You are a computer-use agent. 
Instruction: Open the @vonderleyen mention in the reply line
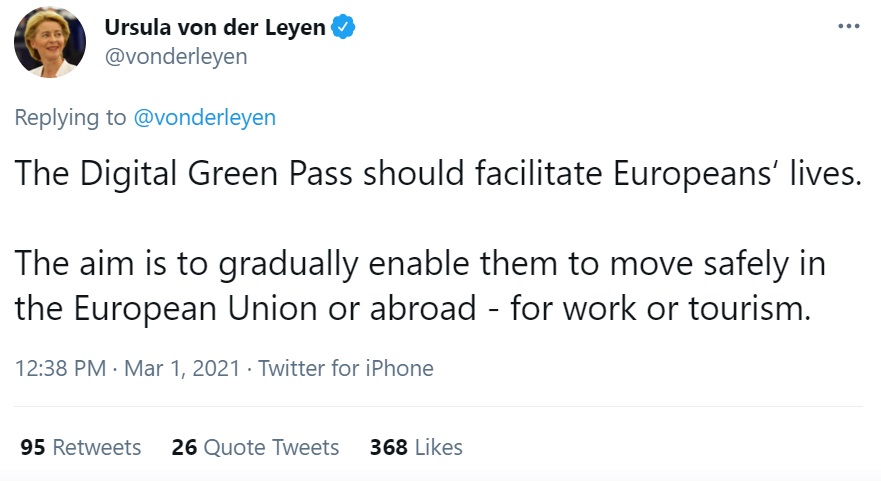tap(204, 118)
